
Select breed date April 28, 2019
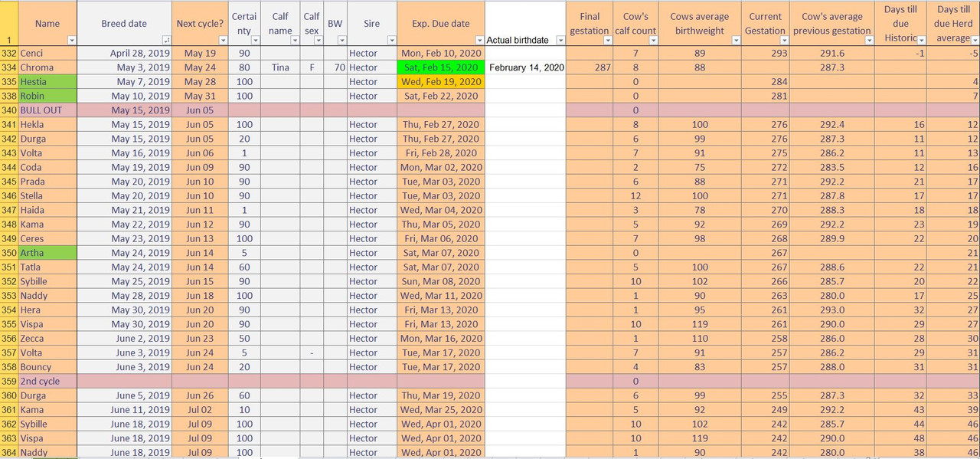[125, 54]
